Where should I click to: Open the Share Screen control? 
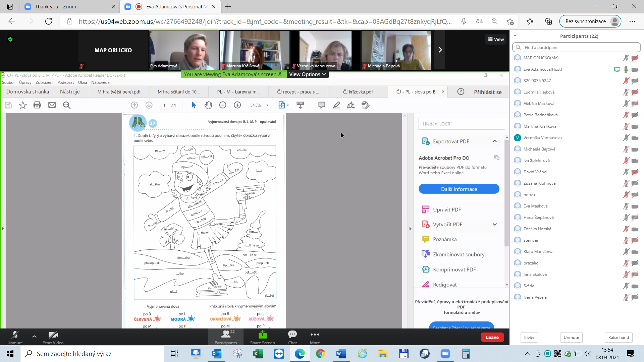point(262,337)
